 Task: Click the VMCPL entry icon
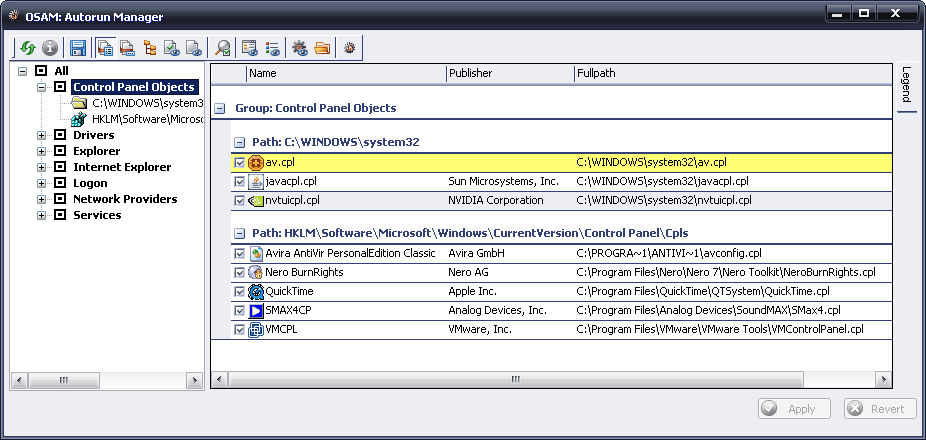click(255, 330)
